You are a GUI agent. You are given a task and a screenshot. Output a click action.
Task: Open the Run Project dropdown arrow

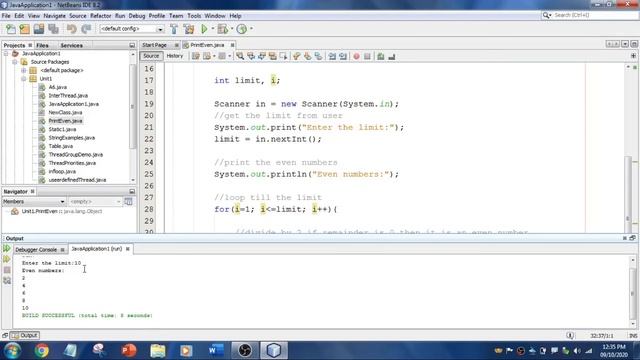tap(213, 29)
